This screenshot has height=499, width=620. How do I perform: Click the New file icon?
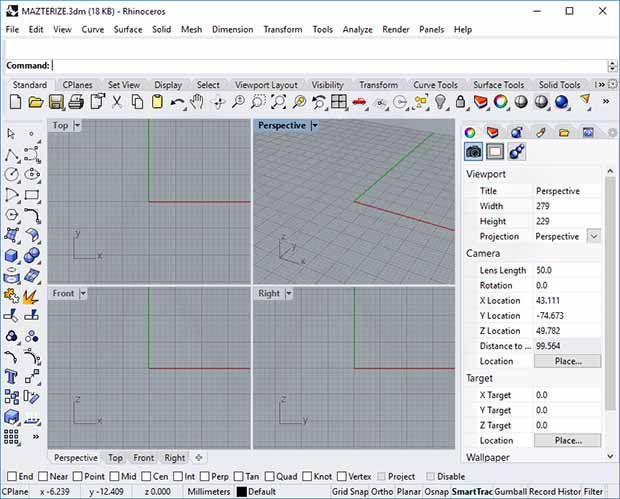coord(15,102)
